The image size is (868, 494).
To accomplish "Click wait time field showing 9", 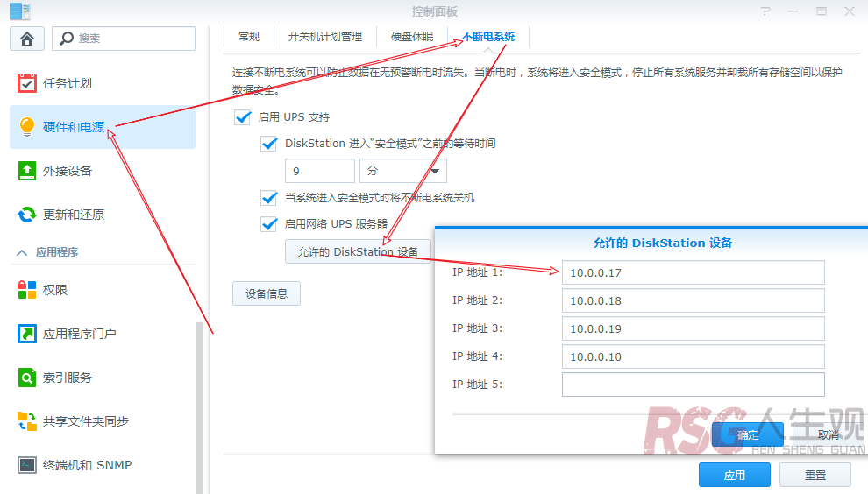I will point(320,171).
